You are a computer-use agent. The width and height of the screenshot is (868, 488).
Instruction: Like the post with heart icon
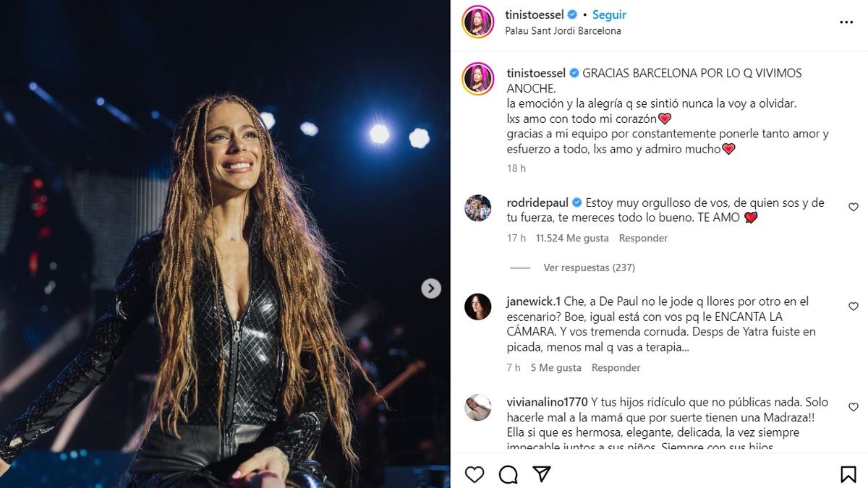[475, 474]
